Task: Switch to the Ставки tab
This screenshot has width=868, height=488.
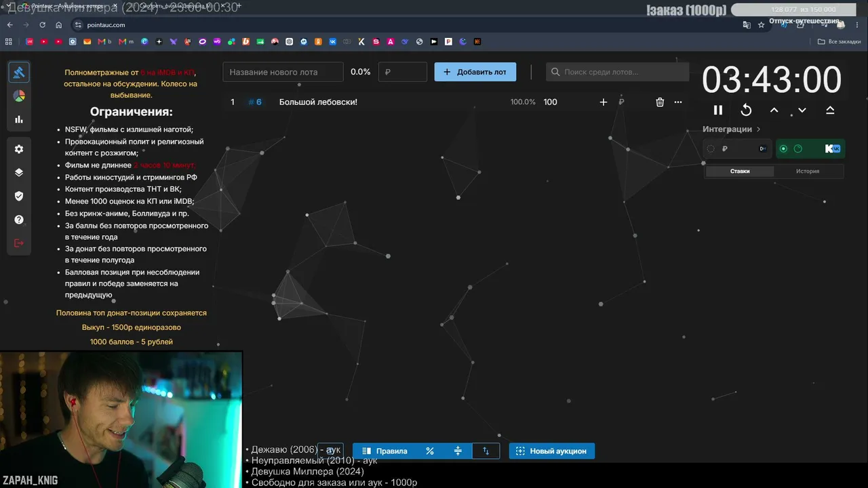Action: [740, 171]
